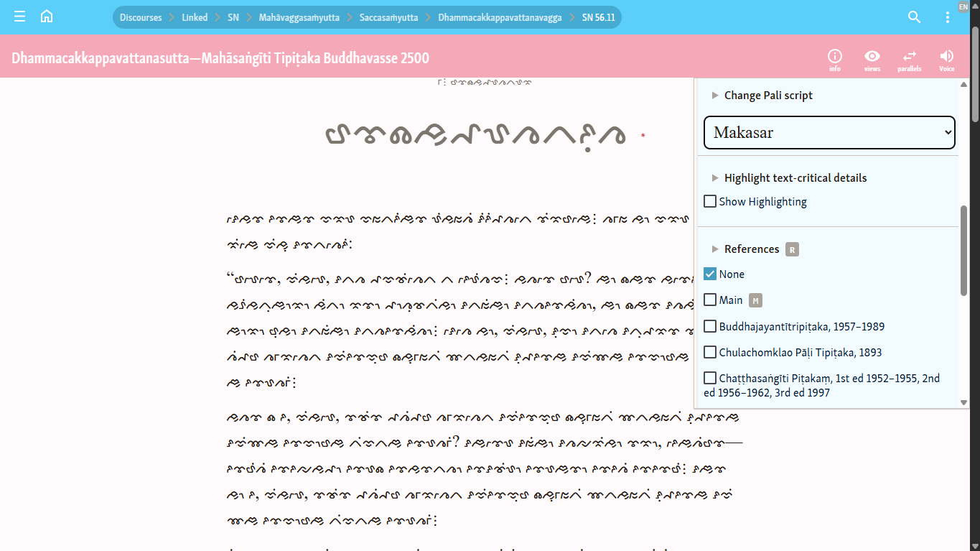Click the red asterisk note marker
The image size is (980, 551).
pyautogui.click(x=643, y=136)
